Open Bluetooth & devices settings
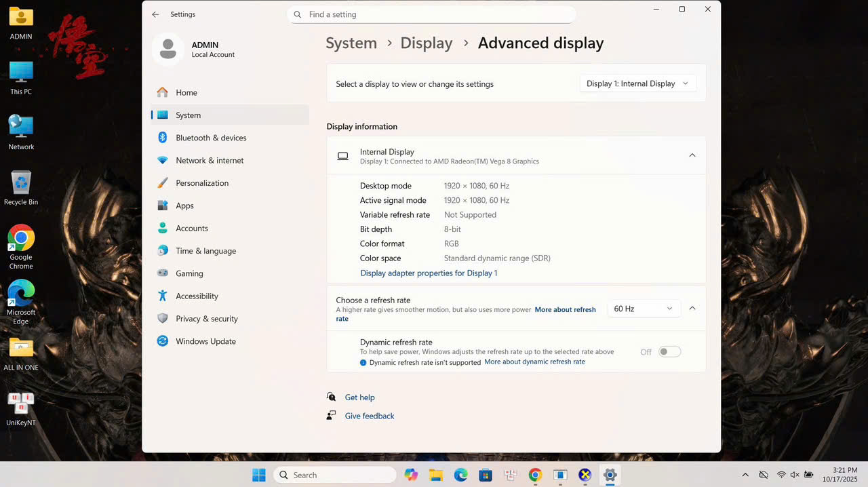Screen dimensions: 868x487 211,138
